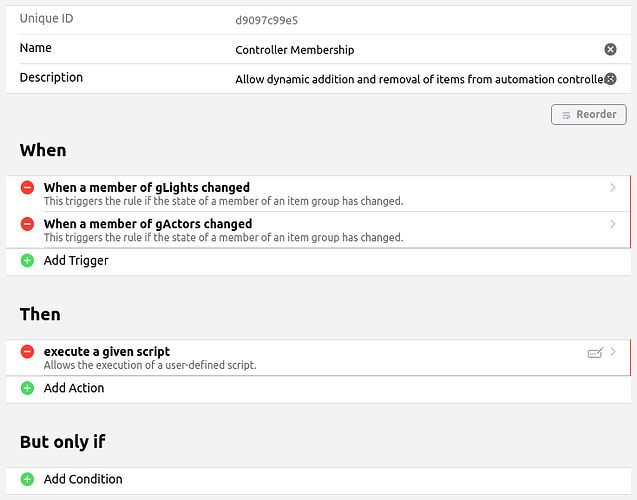Click the Add Trigger label

76,261
